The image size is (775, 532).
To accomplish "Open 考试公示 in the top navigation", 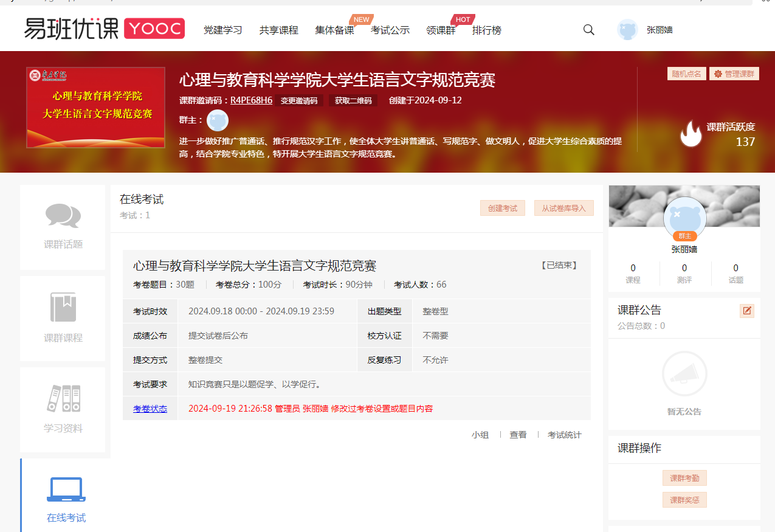I will pos(390,30).
